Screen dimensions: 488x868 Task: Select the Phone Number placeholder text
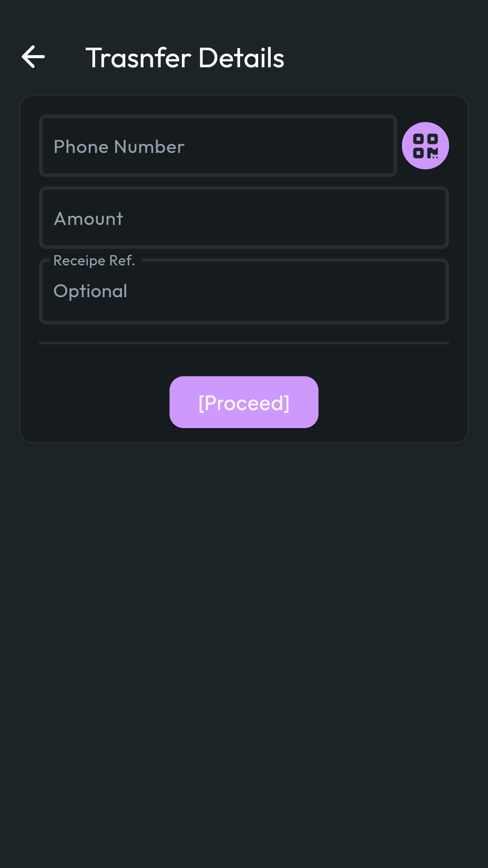119,147
